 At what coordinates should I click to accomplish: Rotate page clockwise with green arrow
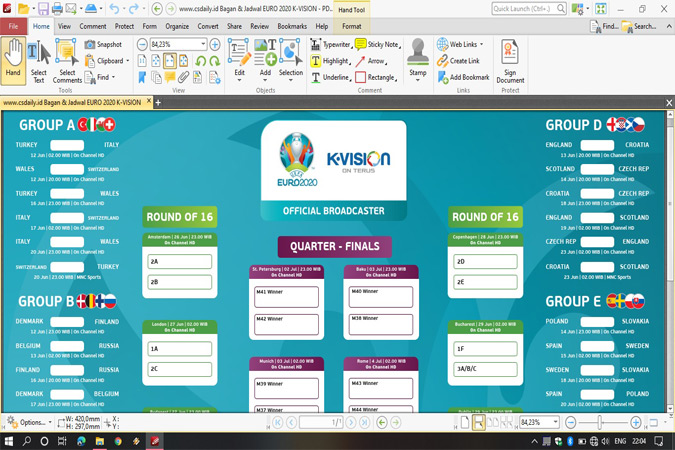pos(214,61)
